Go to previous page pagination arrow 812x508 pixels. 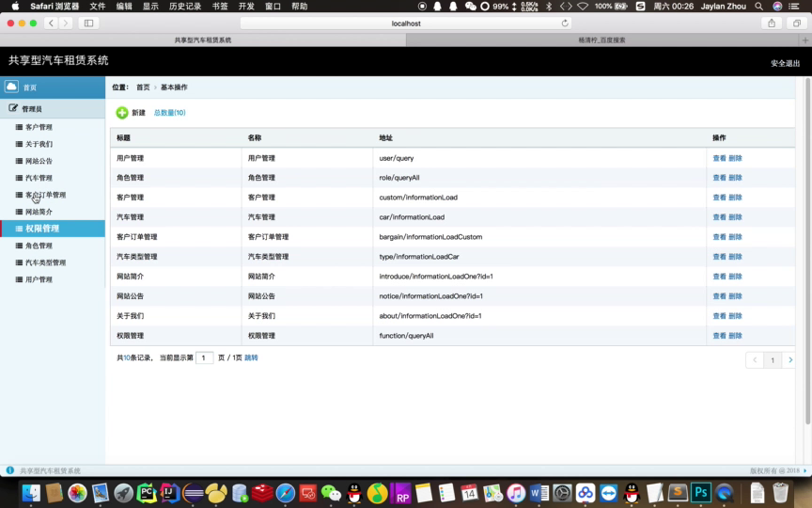click(755, 359)
